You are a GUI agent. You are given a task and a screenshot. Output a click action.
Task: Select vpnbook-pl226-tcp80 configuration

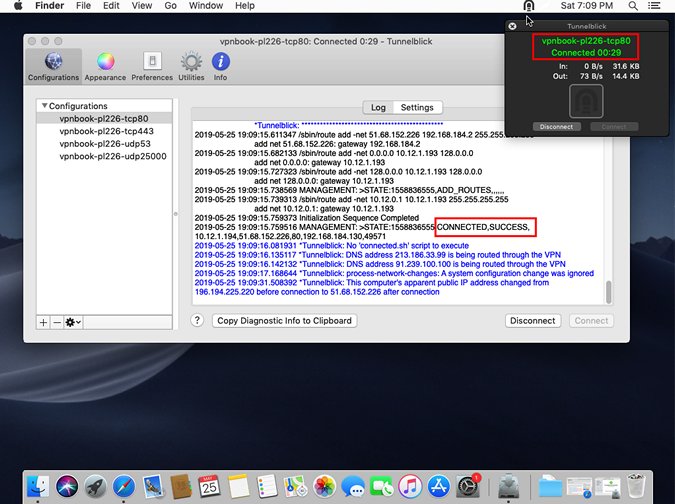point(104,118)
